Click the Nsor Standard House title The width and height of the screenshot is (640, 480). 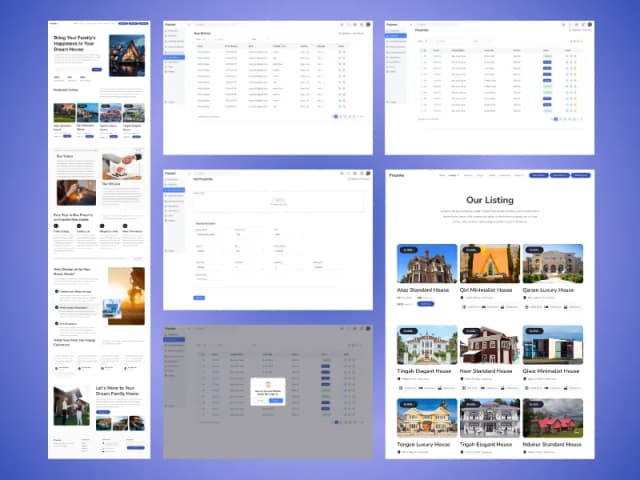coord(486,371)
